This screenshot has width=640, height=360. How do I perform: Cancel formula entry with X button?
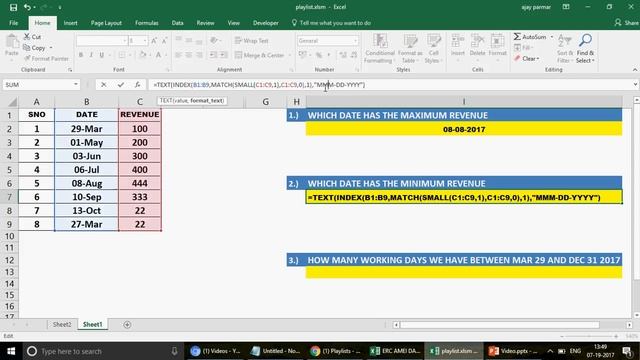pyautogui.click(x=104, y=84)
